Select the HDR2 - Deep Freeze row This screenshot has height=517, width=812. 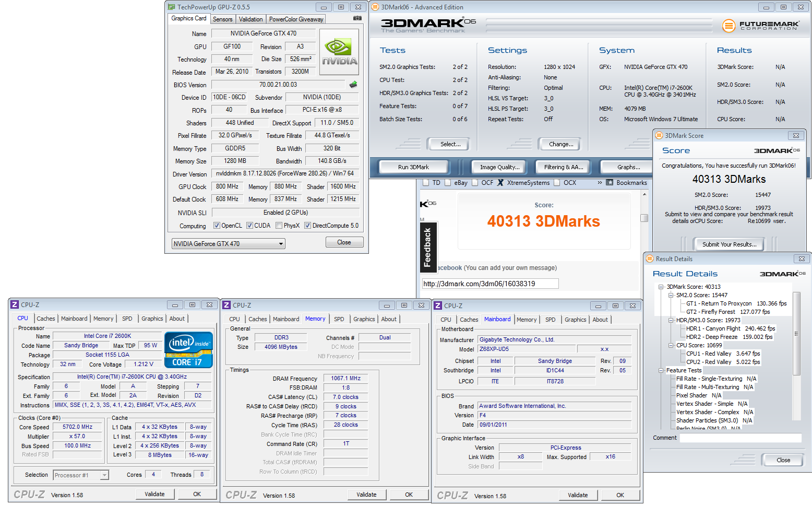point(730,337)
